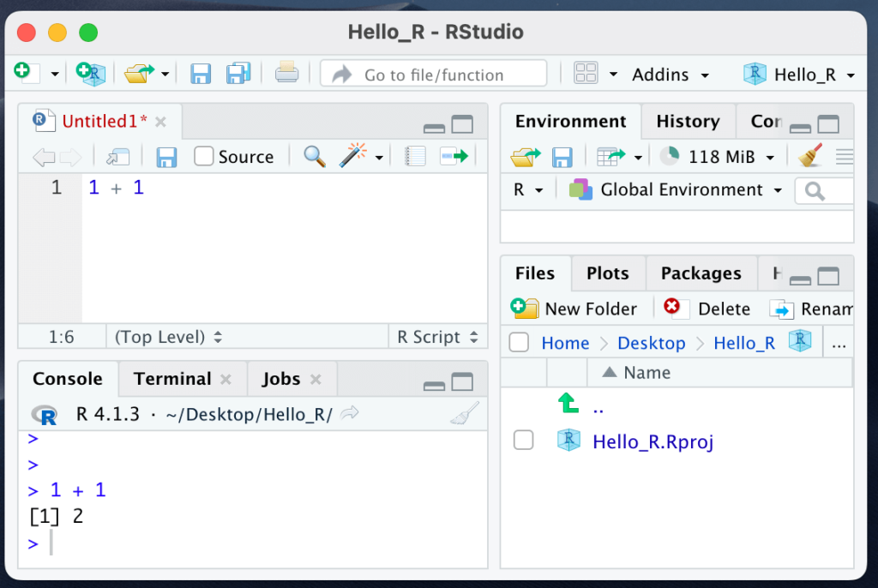878x588 pixels.
Task: Create a new project icon
Action: (91, 74)
